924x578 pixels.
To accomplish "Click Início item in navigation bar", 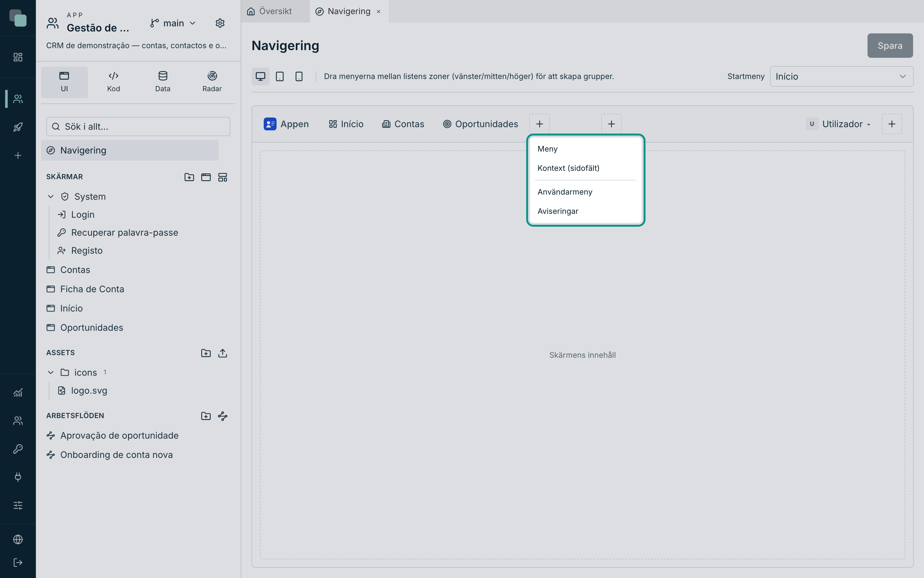I will pos(346,124).
